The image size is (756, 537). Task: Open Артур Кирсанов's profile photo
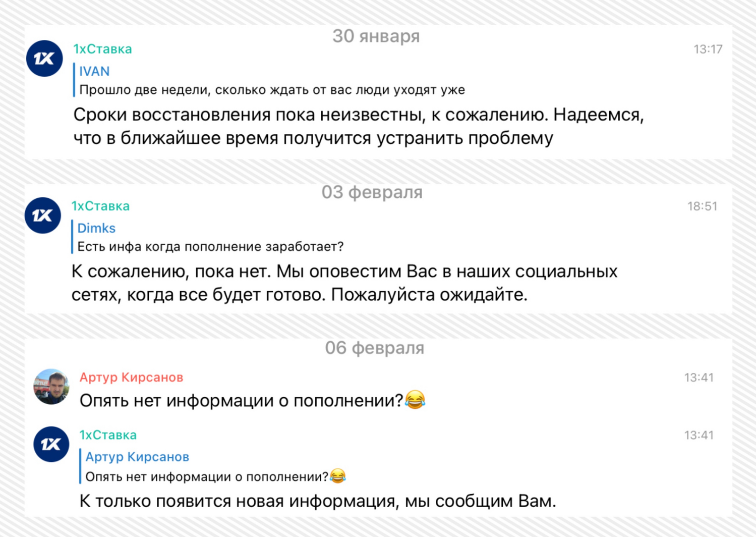pyautogui.click(x=51, y=387)
